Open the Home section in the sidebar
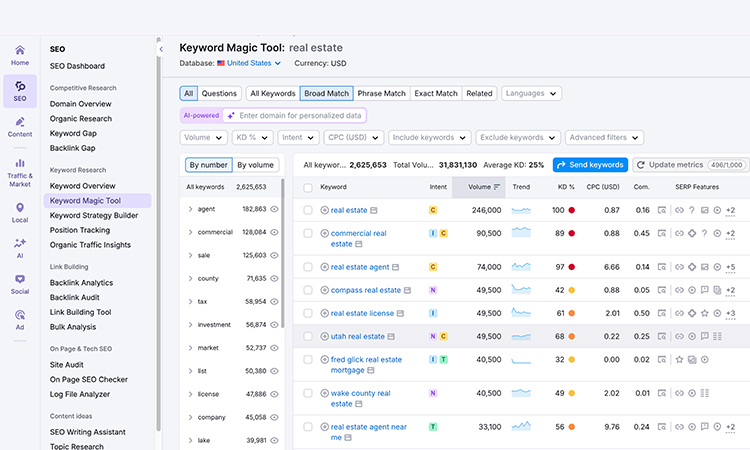Image resolution: width=750 pixels, height=450 pixels. tap(20, 55)
